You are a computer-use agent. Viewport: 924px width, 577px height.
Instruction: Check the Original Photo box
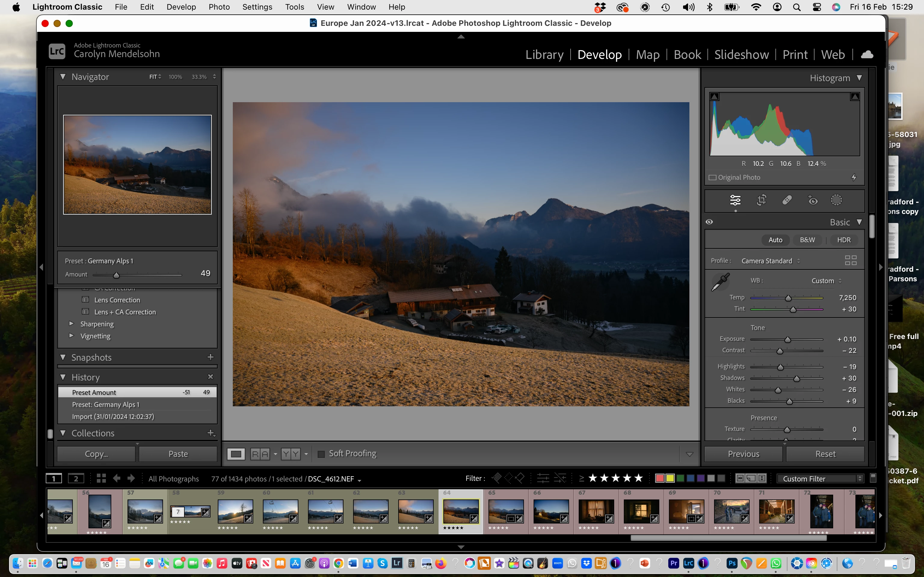coord(712,177)
